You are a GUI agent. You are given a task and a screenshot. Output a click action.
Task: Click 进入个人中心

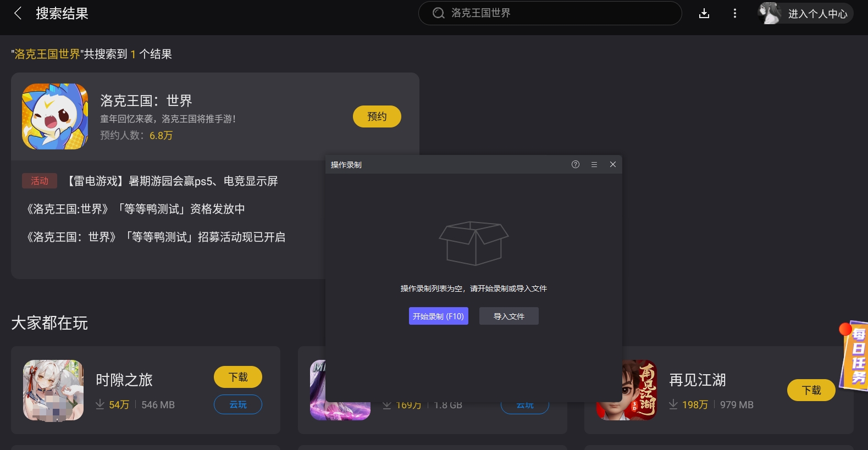pos(817,14)
